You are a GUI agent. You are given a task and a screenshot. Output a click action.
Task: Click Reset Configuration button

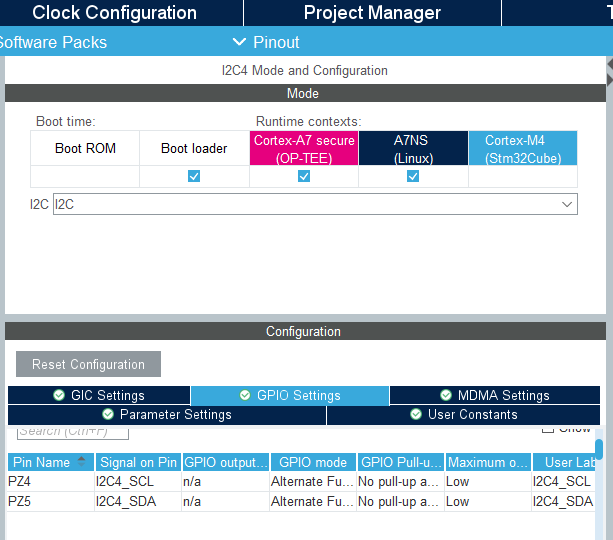click(x=88, y=364)
